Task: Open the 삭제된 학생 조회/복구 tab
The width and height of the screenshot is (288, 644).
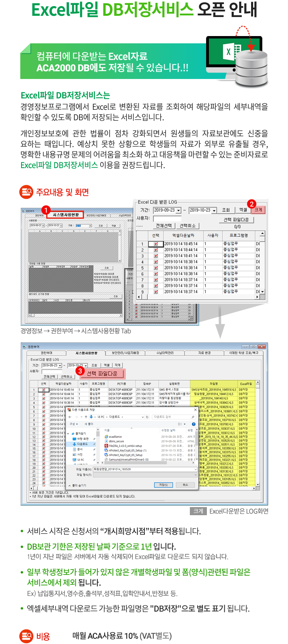Action: [243, 353]
